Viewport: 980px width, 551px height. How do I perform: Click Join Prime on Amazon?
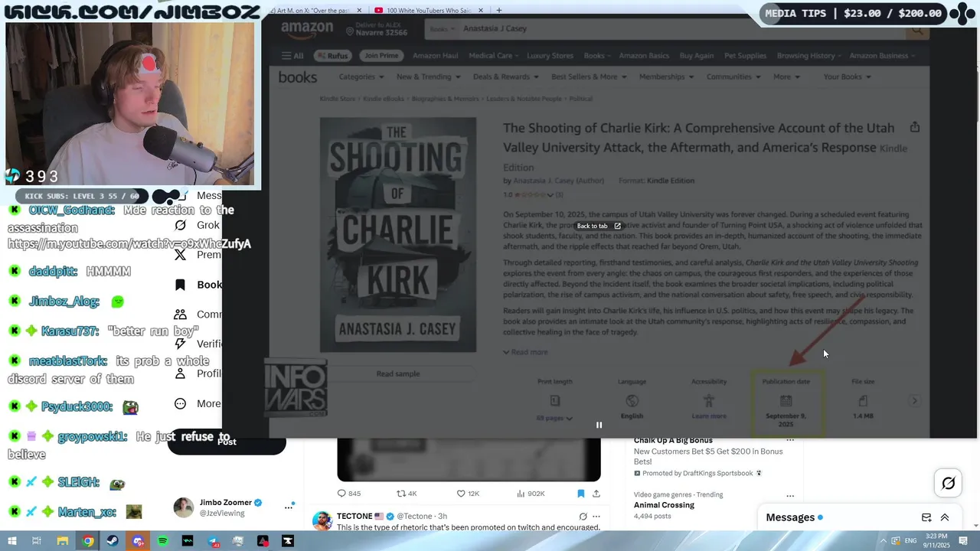(x=381, y=56)
